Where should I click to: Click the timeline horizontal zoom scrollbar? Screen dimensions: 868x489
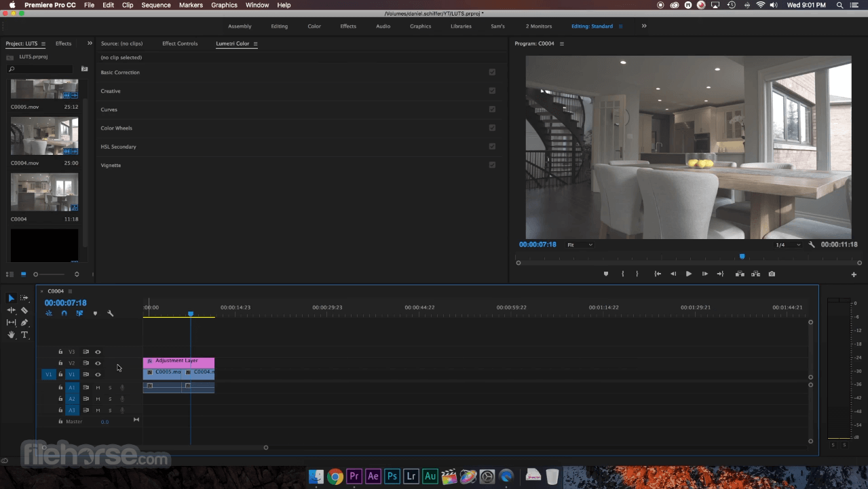[155, 447]
